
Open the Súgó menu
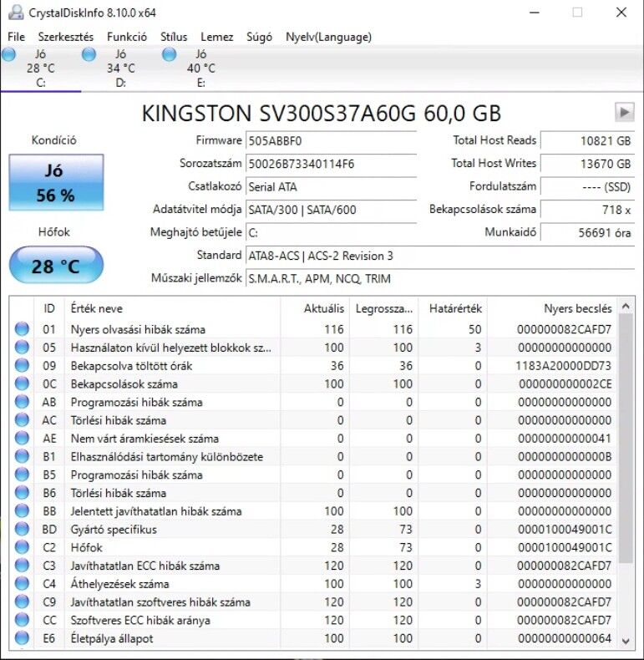(x=259, y=37)
